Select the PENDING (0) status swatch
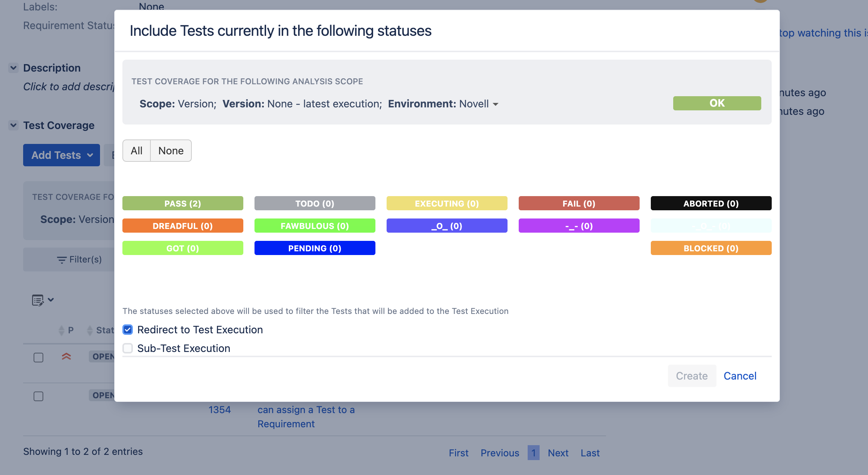The height and width of the screenshot is (475, 868). tap(315, 248)
